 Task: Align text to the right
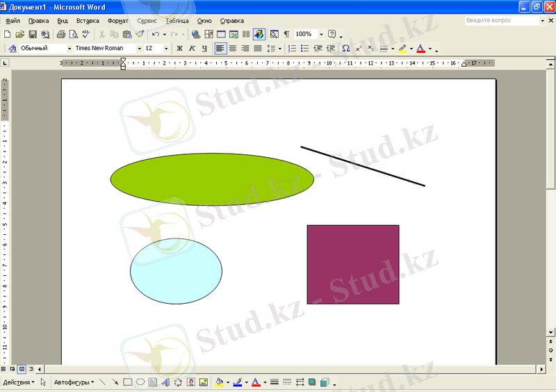(x=245, y=48)
